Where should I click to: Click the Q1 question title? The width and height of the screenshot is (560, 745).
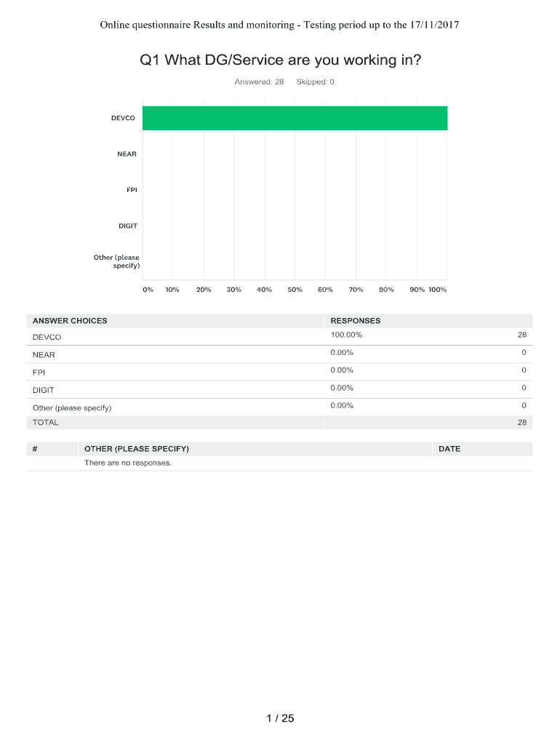280,60
